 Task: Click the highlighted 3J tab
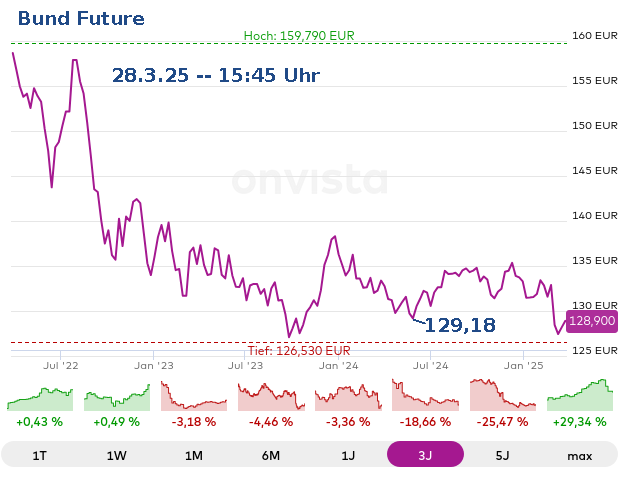coord(425,455)
